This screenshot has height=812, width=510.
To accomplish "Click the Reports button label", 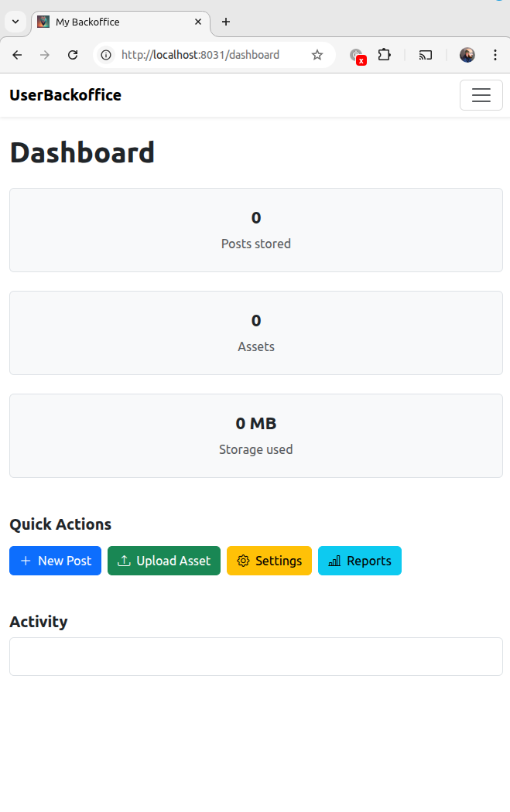I will point(369,561).
